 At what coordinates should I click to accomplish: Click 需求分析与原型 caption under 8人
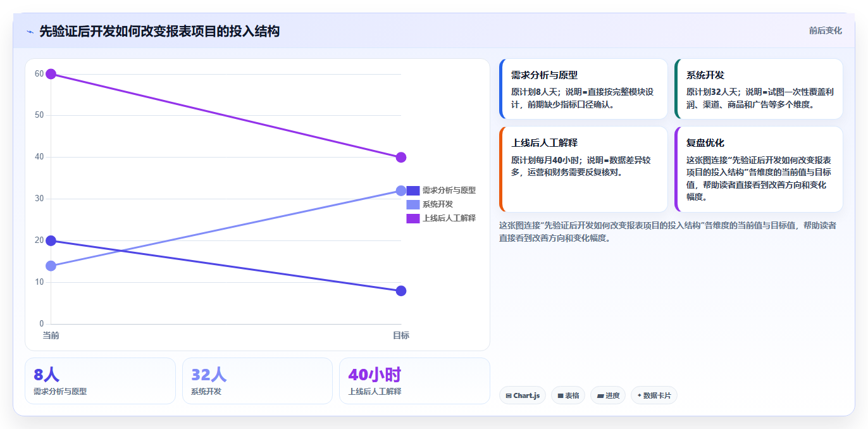tap(60, 392)
